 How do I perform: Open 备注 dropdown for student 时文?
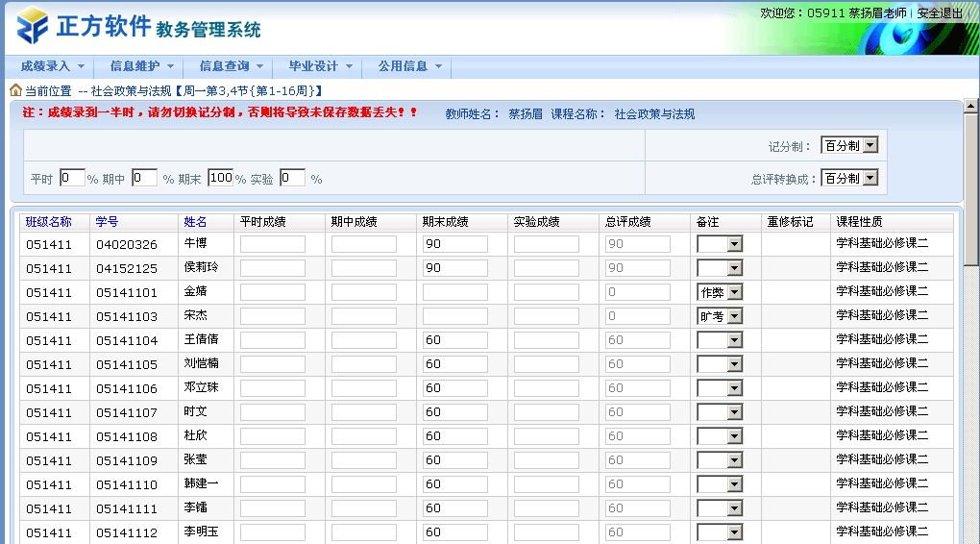(720, 412)
